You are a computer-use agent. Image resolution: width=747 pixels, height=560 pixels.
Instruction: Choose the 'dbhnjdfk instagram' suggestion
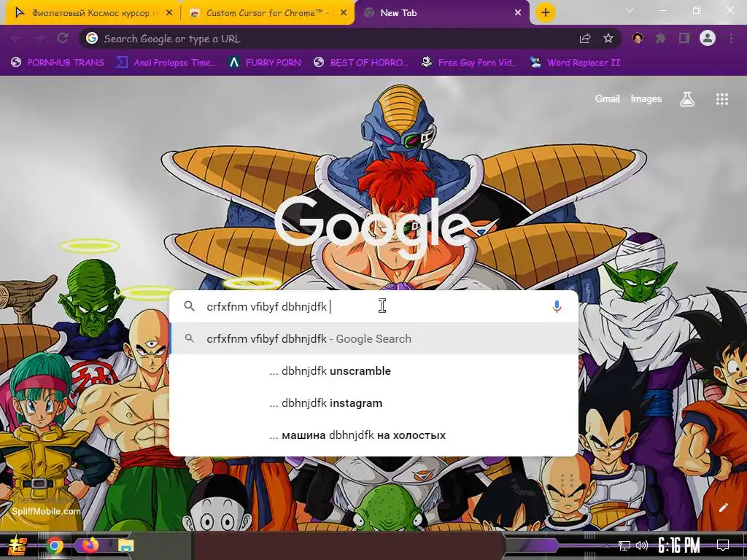tap(374, 402)
